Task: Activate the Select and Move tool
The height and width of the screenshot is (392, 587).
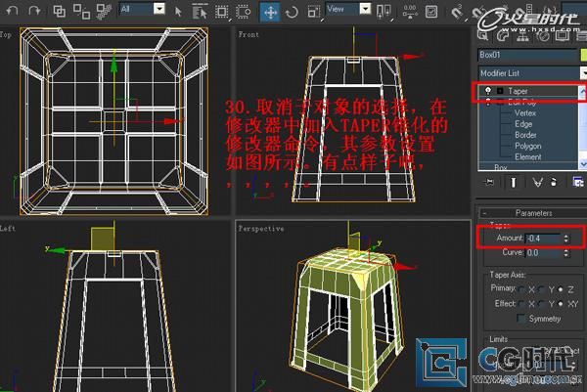Action: click(x=270, y=12)
